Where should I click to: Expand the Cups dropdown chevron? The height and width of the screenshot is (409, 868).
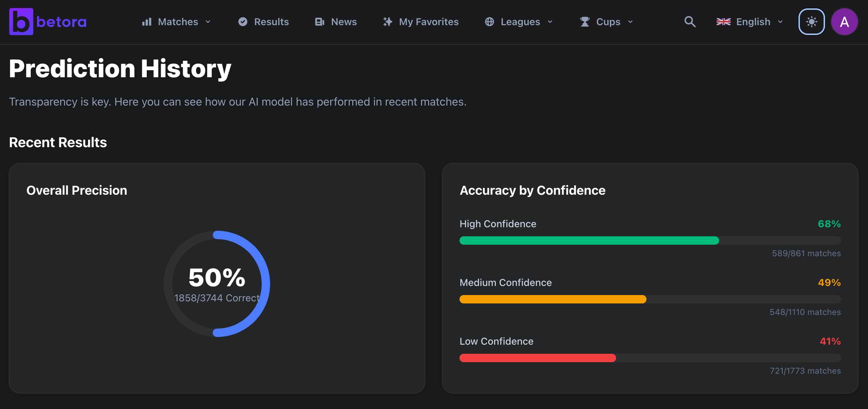point(630,22)
